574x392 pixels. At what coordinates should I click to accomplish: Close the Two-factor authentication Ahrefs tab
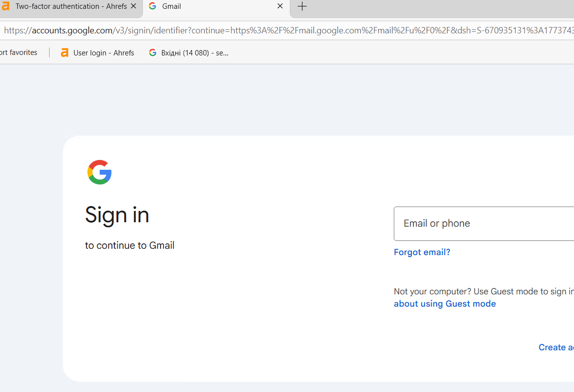tap(133, 6)
